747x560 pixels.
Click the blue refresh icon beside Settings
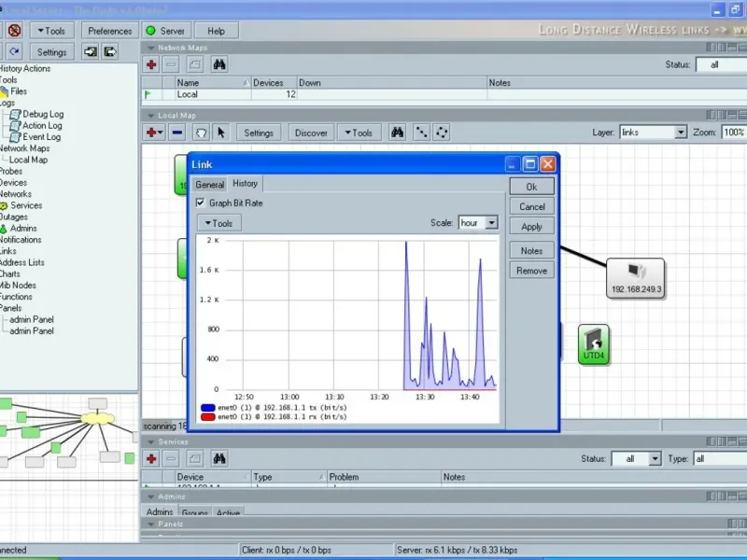pos(14,51)
